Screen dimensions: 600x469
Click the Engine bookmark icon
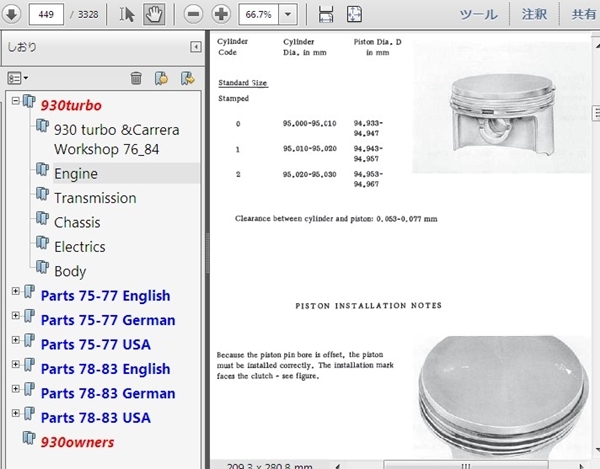(42, 169)
